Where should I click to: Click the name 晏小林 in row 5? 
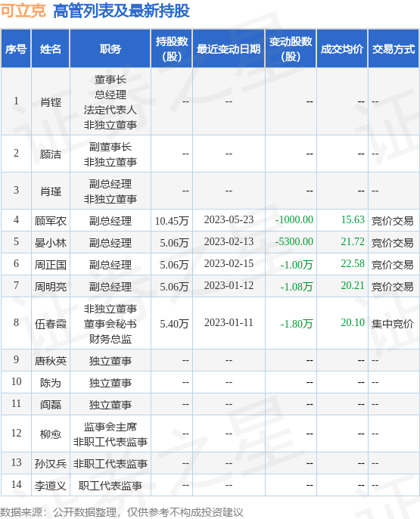coord(51,243)
